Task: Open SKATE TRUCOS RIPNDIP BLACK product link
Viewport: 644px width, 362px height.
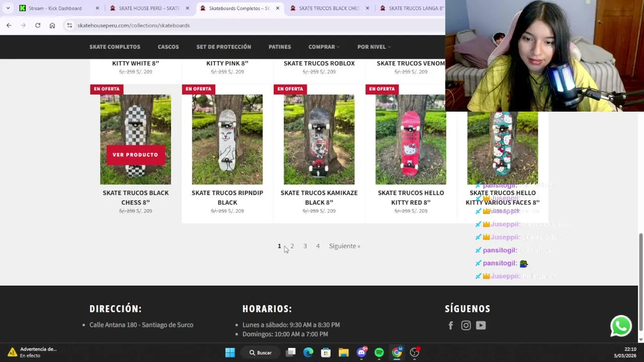Action: [227, 198]
